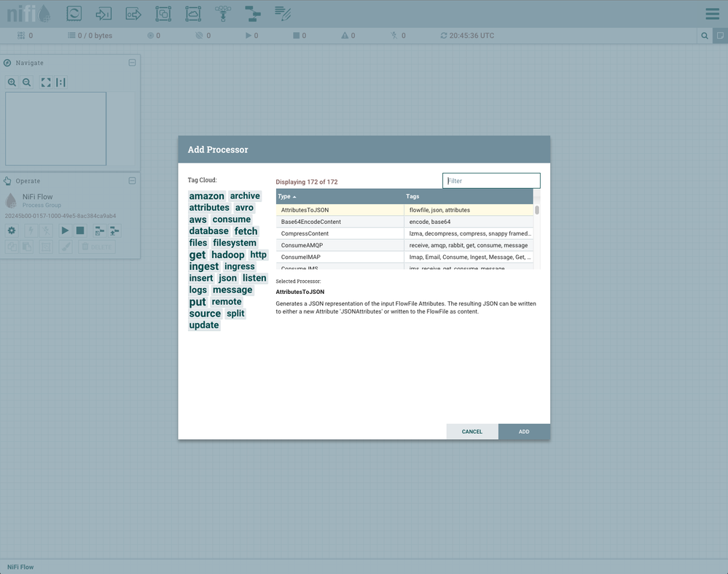728x574 pixels.
Task: Click the Disable icon in Operate panel
Action: (x=45, y=230)
